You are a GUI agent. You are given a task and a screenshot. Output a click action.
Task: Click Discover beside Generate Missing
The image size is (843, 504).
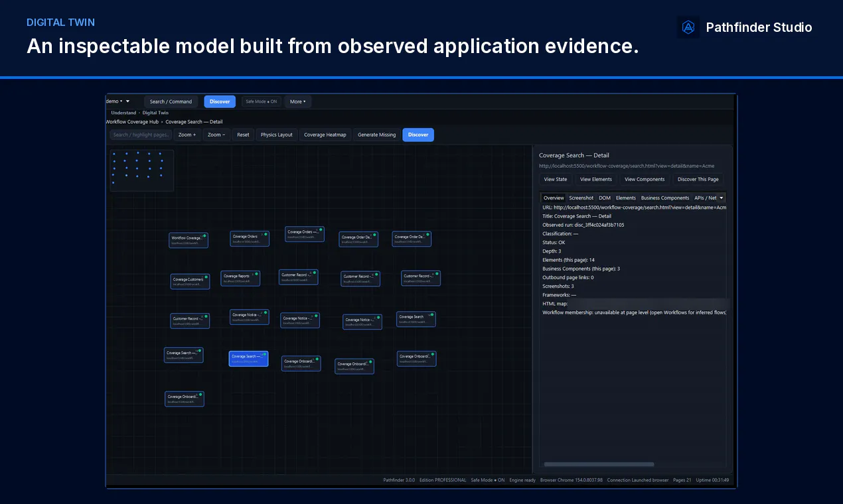coord(418,135)
